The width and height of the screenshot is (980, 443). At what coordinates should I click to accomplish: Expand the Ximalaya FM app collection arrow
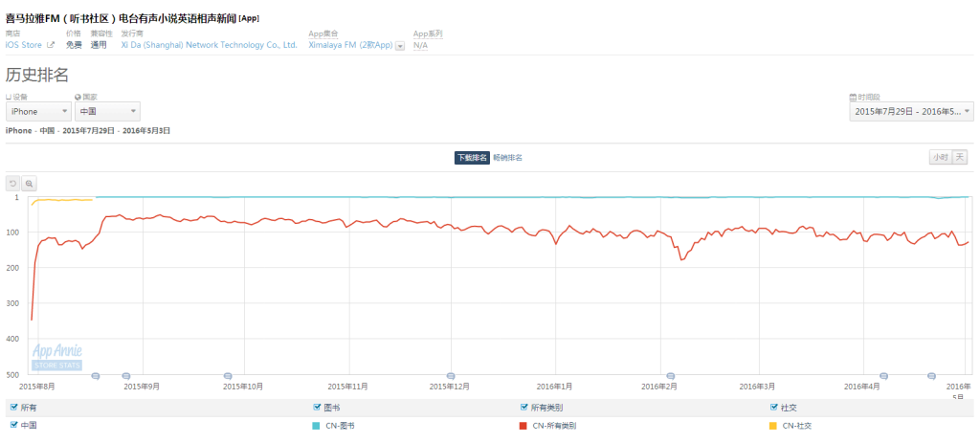click(x=400, y=46)
